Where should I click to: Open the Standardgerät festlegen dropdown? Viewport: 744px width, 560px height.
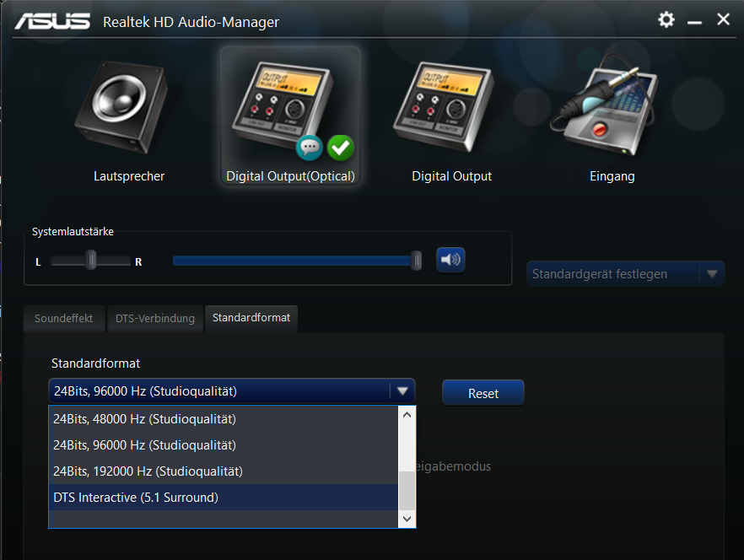click(625, 274)
